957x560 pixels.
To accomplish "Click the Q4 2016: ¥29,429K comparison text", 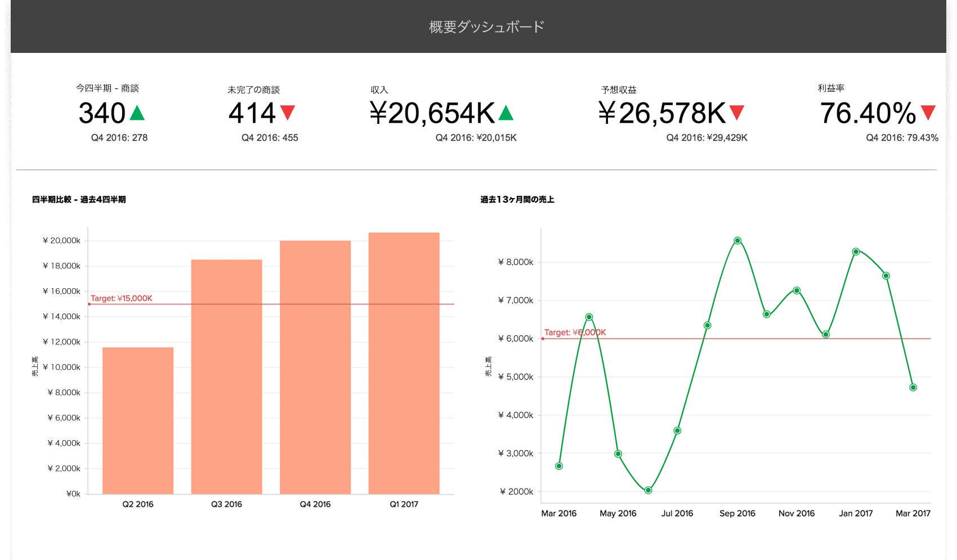I will (707, 137).
